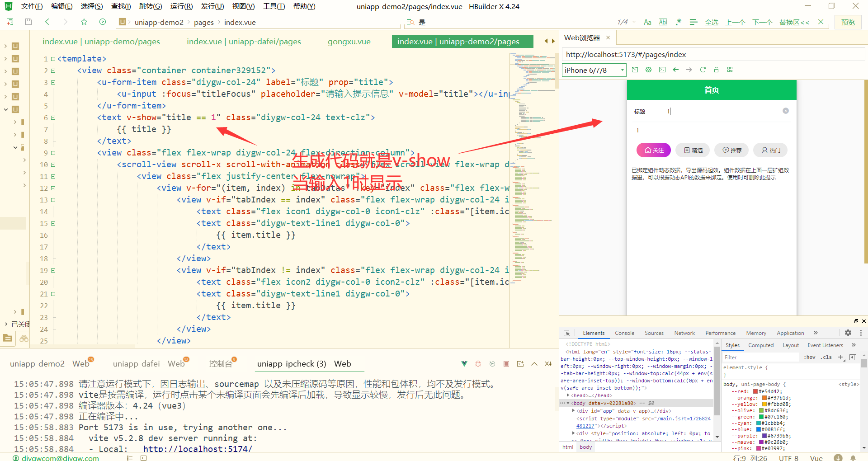Open the 文件(F) menu

pyautogui.click(x=32, y=6)
